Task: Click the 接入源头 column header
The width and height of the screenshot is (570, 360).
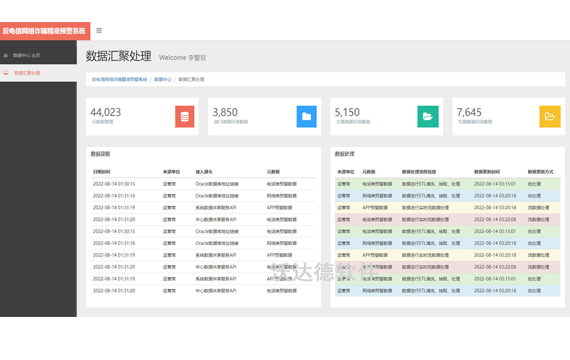Action: pyautogui.click(x=204, y=172)
